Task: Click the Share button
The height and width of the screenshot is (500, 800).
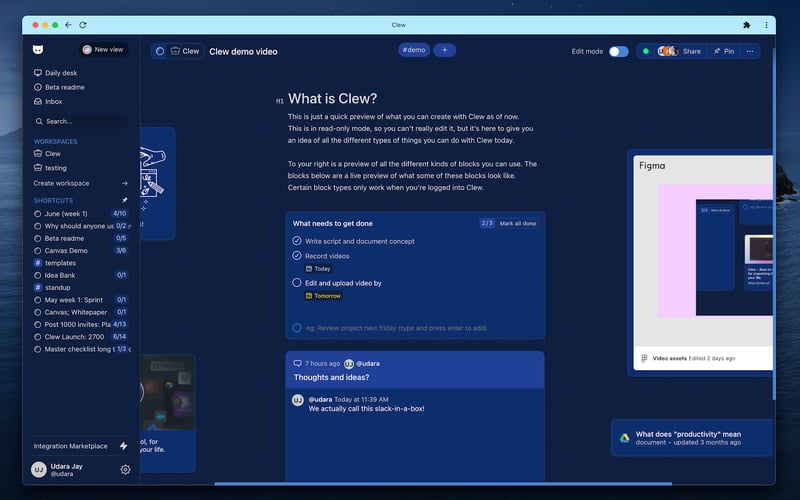Action: click(691, 51)
